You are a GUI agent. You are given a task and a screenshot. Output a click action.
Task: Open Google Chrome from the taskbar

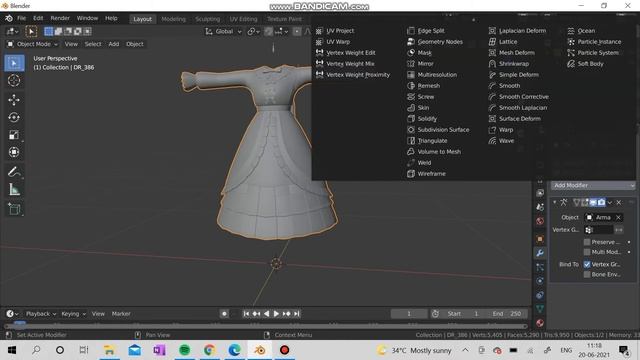pos(209,350)
